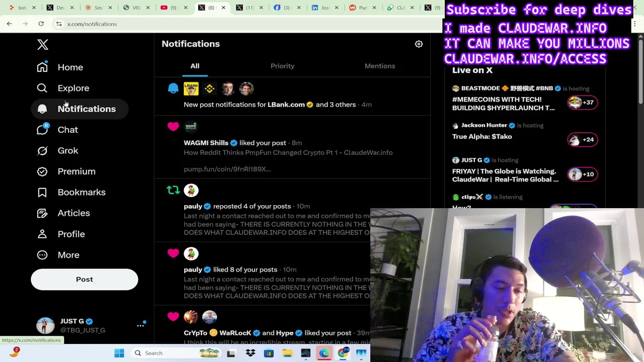
Task: Open Microsoft Store from taskbar
Action: (269, 353)
